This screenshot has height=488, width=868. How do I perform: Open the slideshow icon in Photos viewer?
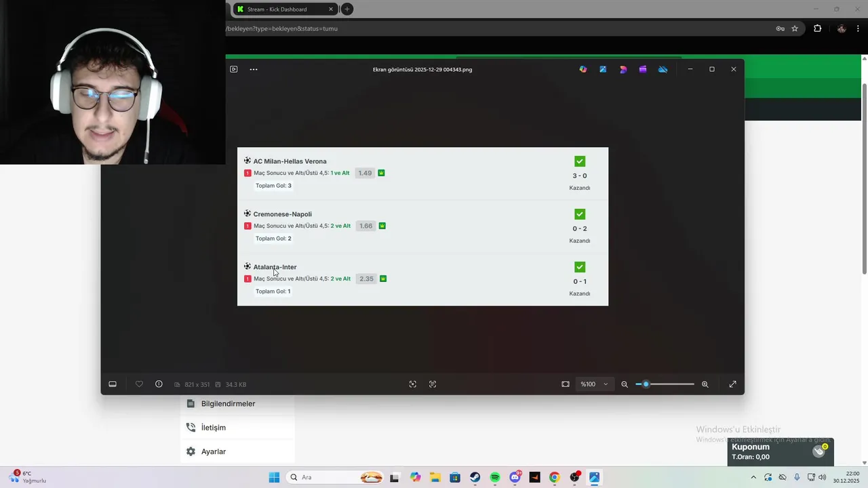point(233,69)
